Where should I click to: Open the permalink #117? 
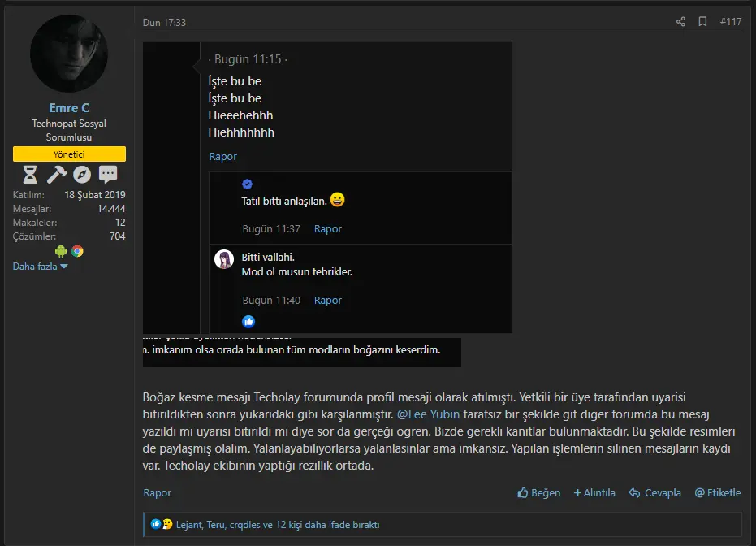point(731,22)
